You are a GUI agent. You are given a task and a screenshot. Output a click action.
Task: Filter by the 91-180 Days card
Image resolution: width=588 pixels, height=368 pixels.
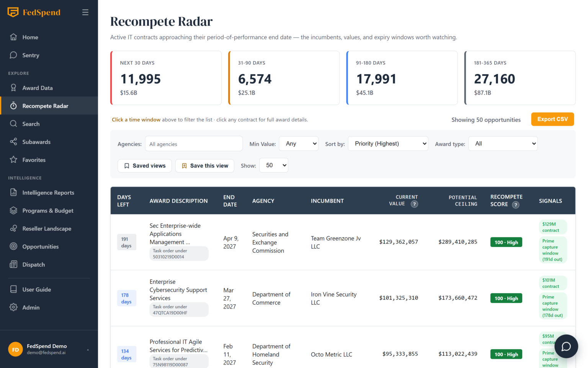[402, 78]
